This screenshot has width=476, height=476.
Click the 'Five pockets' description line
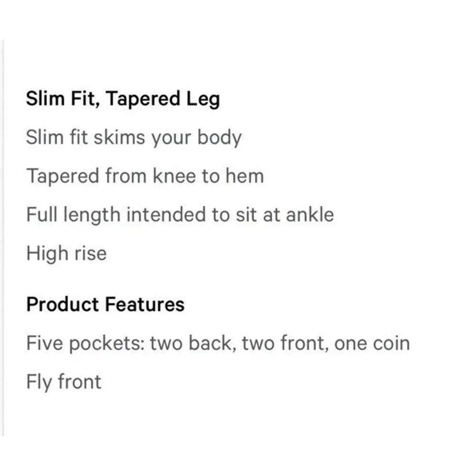click(x=218, y=343)
